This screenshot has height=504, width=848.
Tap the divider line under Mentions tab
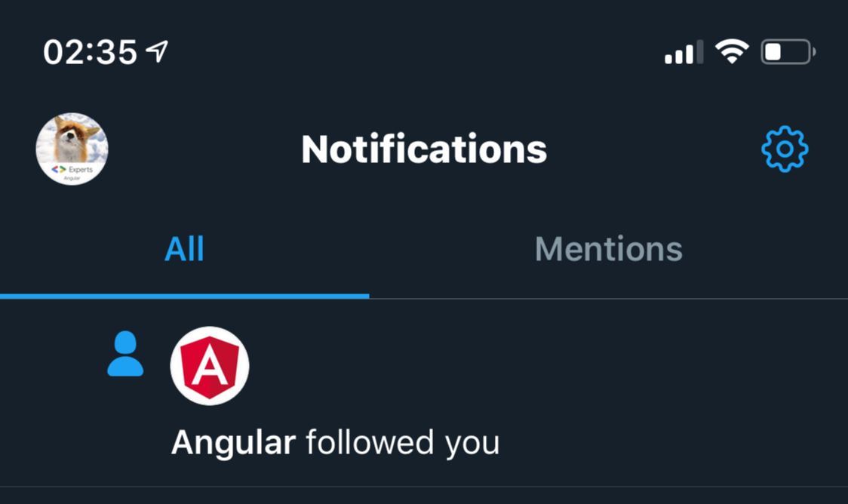click(x=608, y=298)
